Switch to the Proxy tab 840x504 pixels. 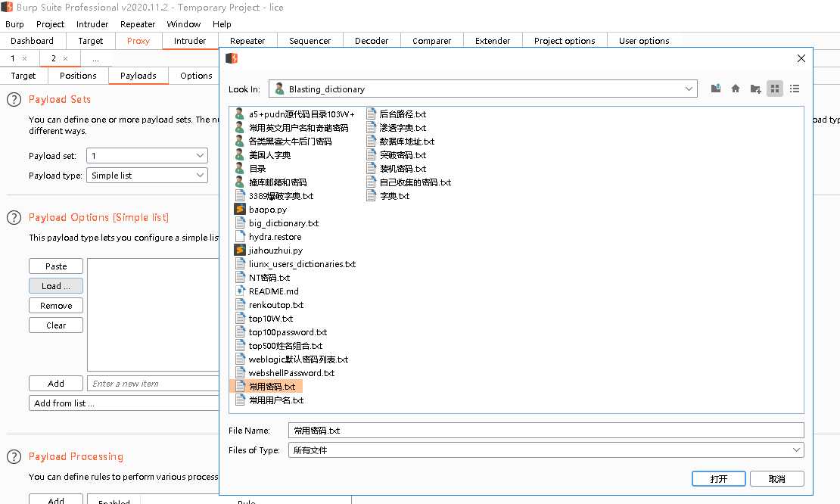(x=138, y=41)
